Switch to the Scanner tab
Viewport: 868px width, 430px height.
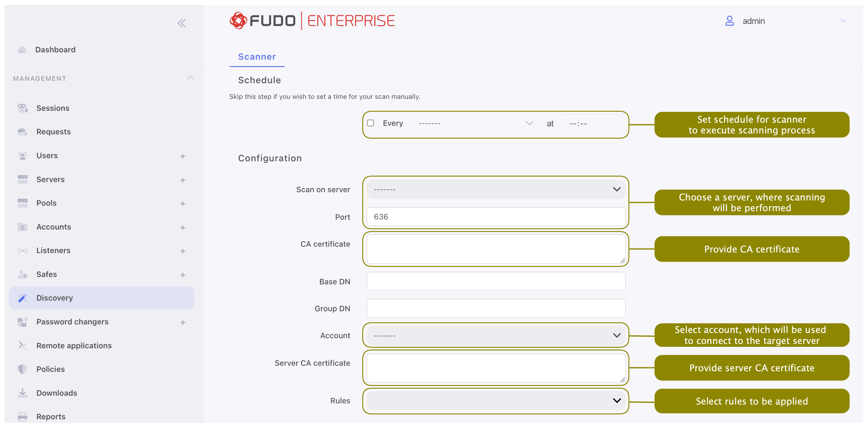[257, 57]
